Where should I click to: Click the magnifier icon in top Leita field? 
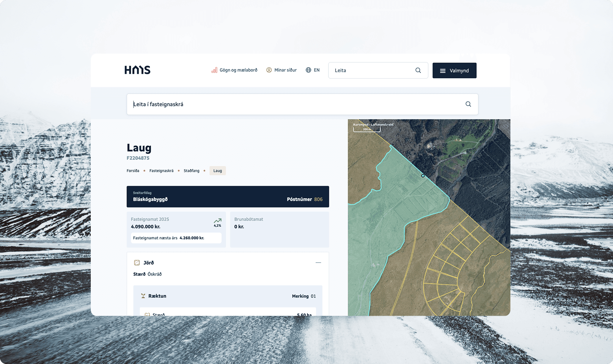418,70
